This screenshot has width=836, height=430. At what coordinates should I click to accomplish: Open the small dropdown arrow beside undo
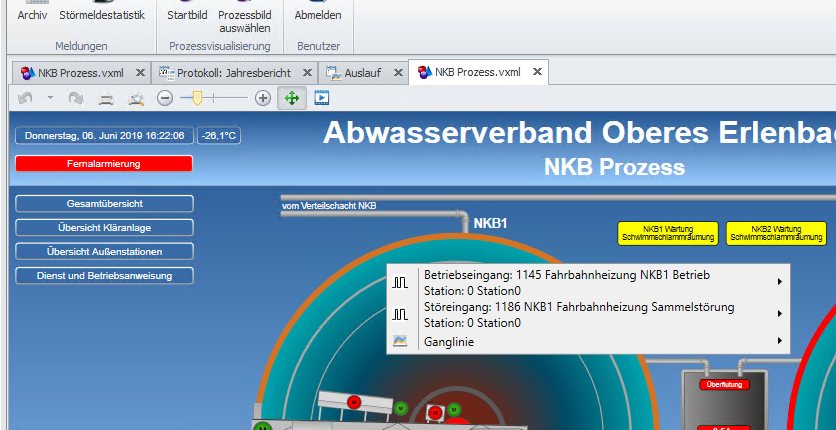(50, 98)
